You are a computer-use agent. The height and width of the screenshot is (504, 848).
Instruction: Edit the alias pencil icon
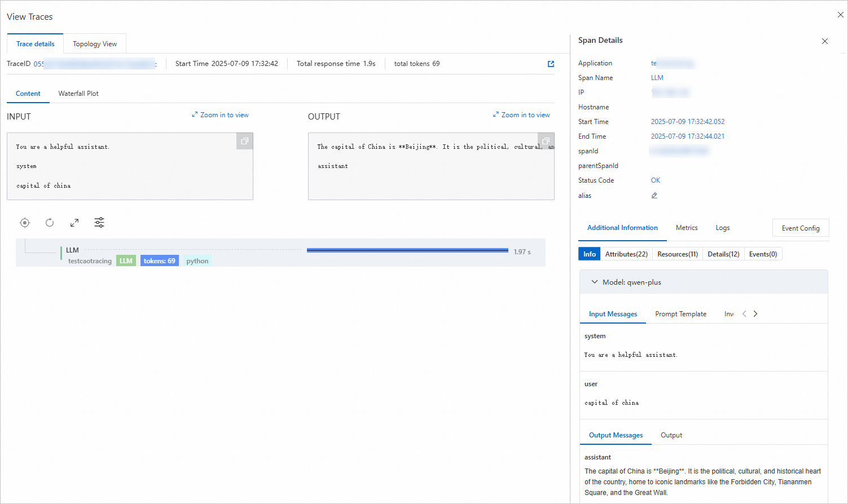[654, 196]
